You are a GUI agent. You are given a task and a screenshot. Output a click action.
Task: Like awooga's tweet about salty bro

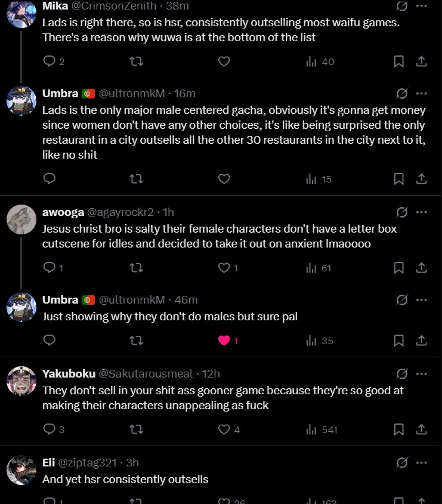coord(224,268)
